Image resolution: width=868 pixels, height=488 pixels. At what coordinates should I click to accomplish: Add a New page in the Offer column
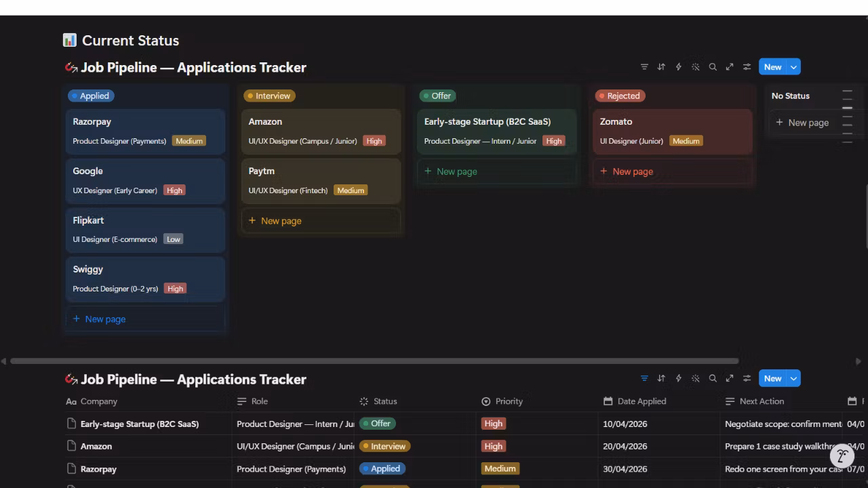point(496,171)
